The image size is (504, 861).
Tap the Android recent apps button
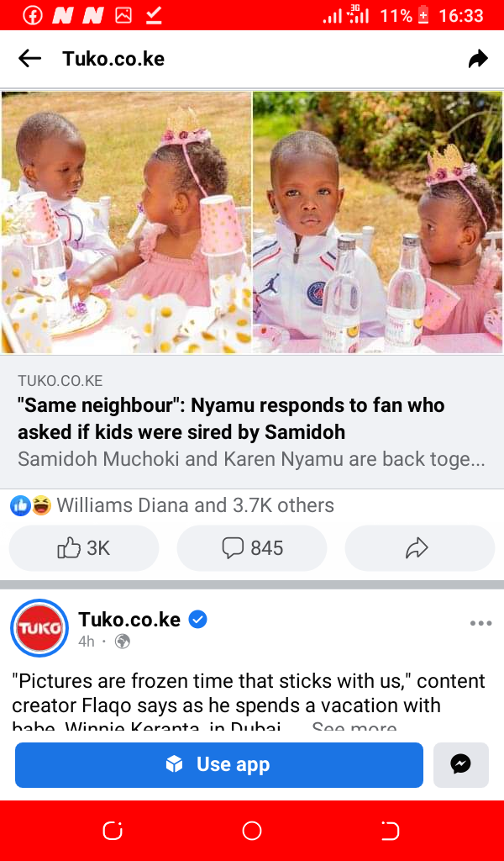(x=113, y=831)
